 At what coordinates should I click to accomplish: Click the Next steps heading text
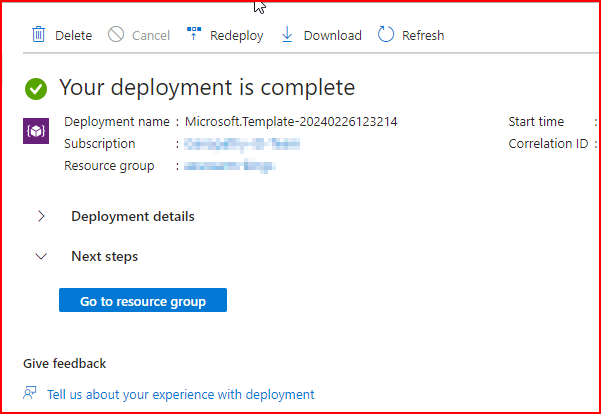(x=105, y=256)
